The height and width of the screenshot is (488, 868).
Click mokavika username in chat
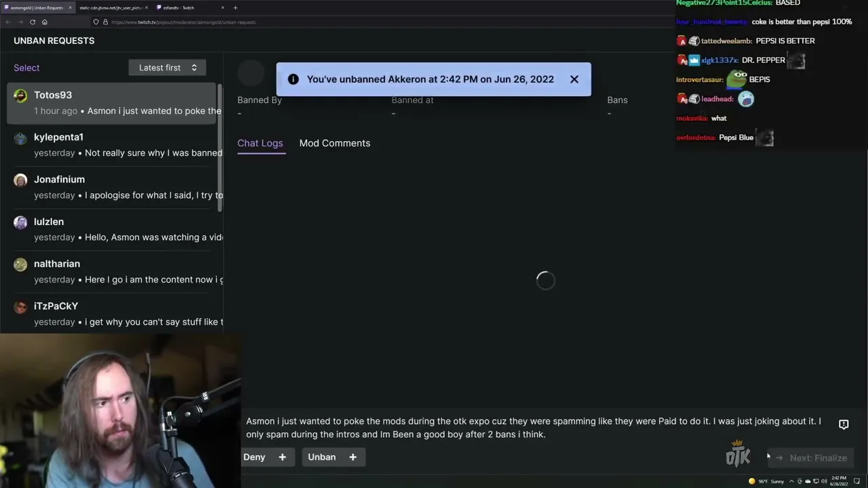click(x=692, y=119)
